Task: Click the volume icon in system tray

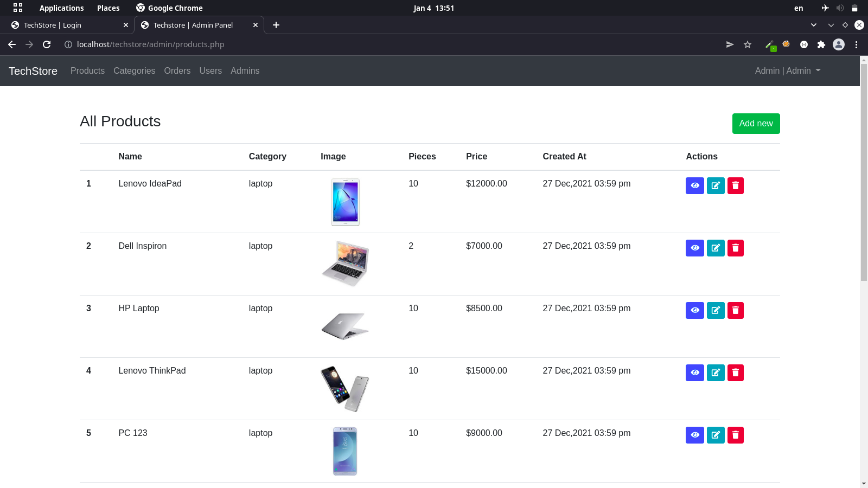Action: point(840,8)
